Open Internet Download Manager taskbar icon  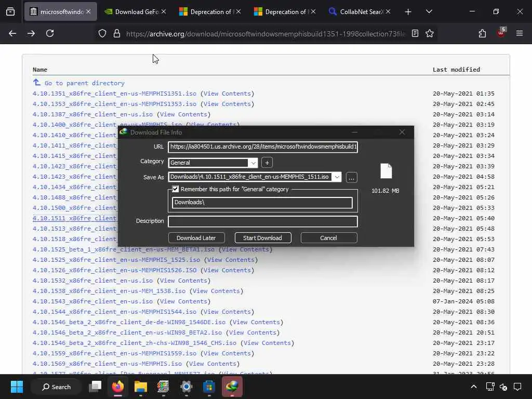(x=232, y=387)
